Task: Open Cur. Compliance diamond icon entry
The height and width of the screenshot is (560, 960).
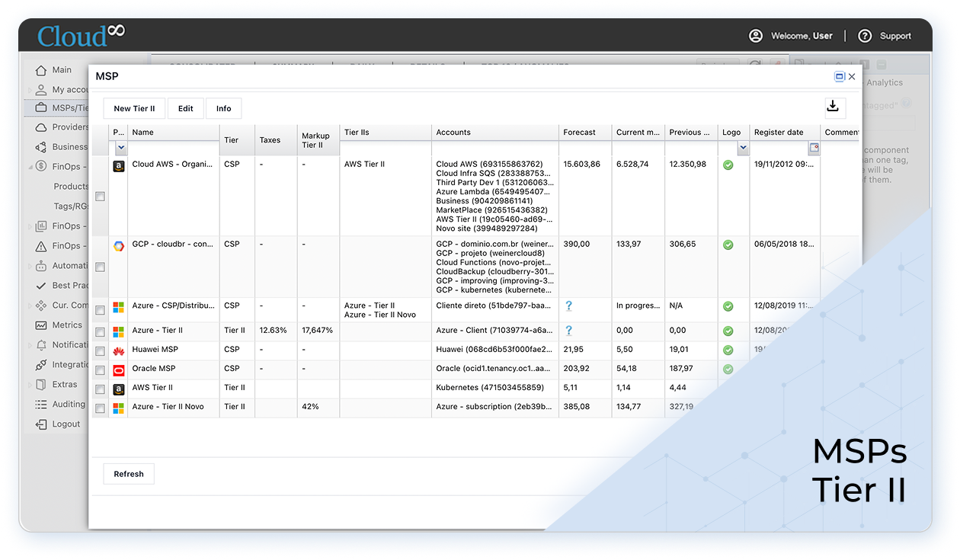Action: [41, 306]
